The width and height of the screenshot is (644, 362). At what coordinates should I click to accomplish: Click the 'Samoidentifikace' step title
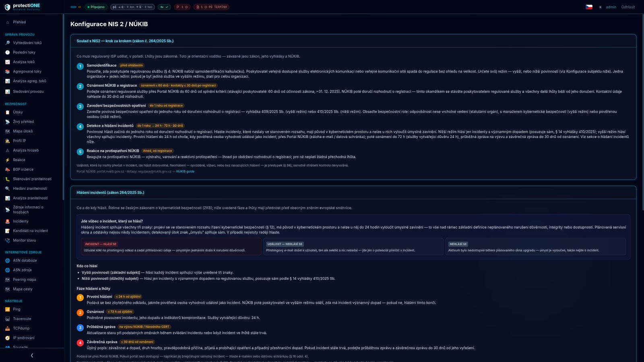[101, 66]
